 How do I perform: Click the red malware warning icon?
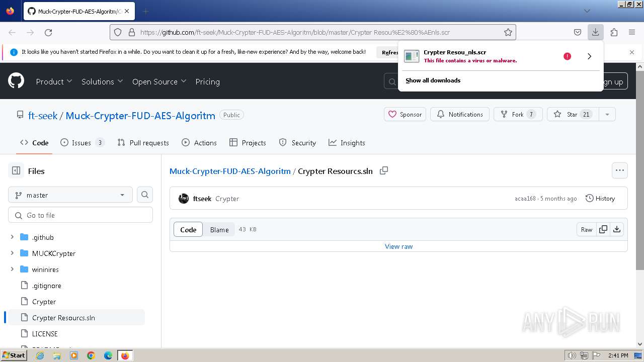tap(567, 56)
